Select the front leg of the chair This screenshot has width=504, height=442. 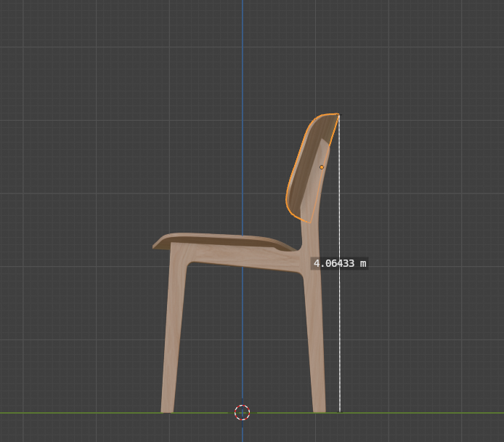coord(174,328)
